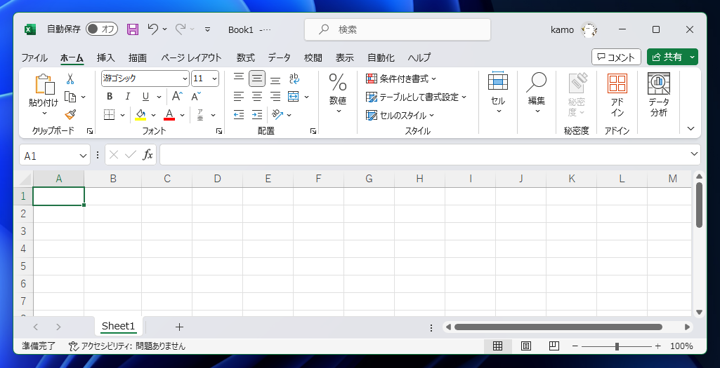Open Conditional Formatting dropdown
The height and width of the screenshot is (368, 720).
pyautogui.click(x=401, y=79)
